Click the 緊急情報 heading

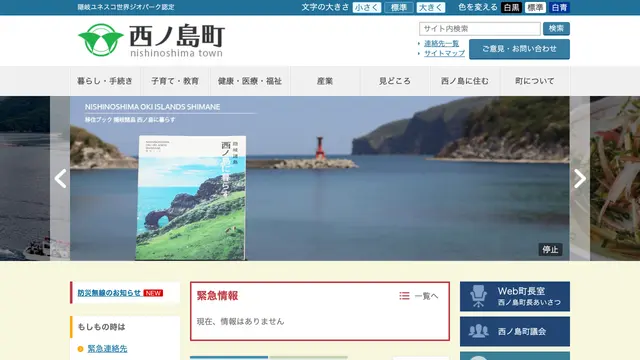218,296
